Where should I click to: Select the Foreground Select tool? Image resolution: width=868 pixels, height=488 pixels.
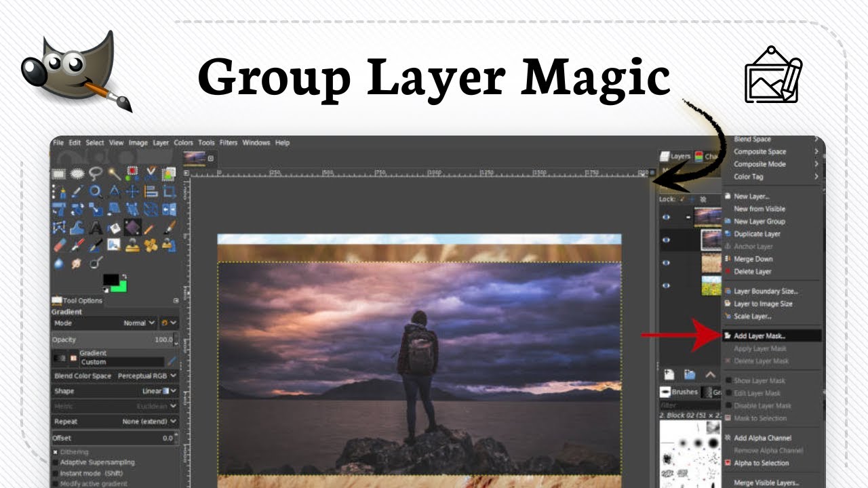point(169,174)
